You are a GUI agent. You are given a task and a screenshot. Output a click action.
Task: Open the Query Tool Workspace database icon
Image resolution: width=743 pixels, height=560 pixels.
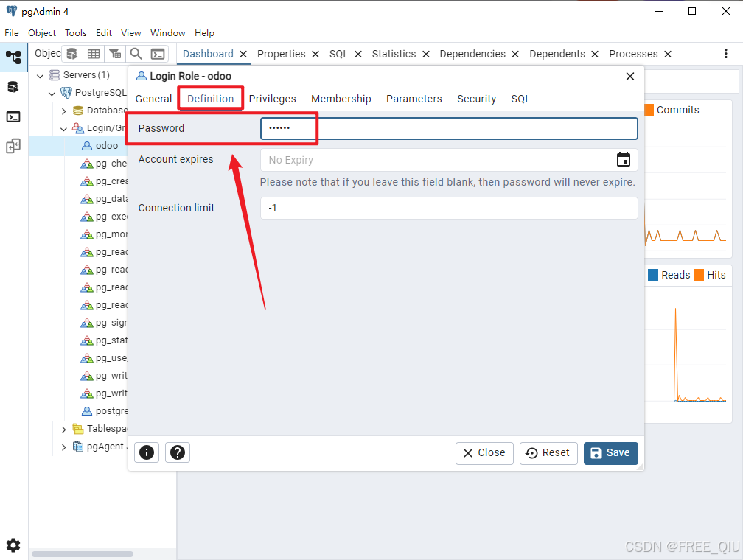click(x=13, y=87)
